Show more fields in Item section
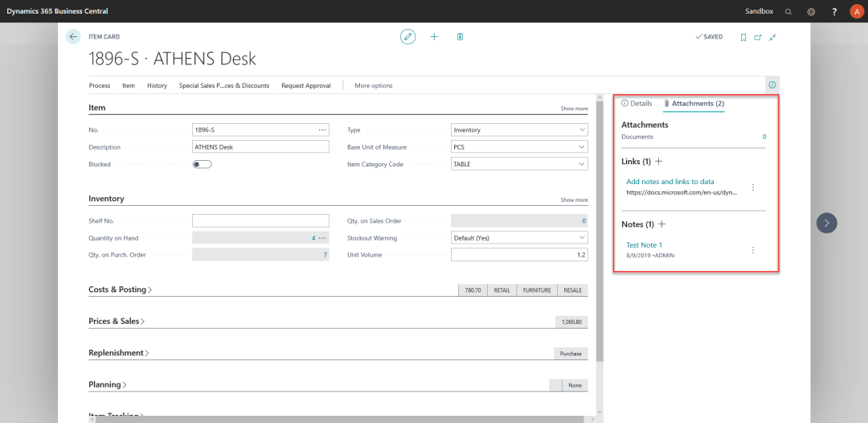Image resolution: width=868 pixels, height=423 pixels. [x=574, y=109]
